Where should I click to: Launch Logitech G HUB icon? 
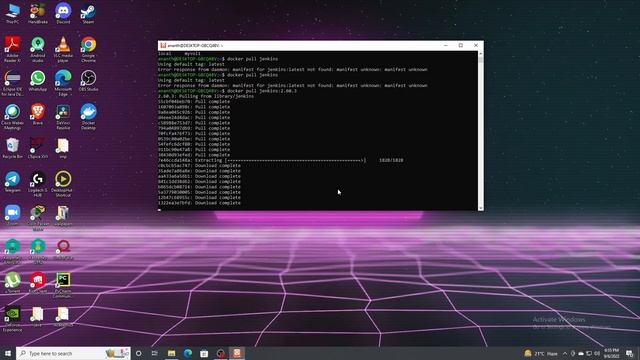[38, 184]
